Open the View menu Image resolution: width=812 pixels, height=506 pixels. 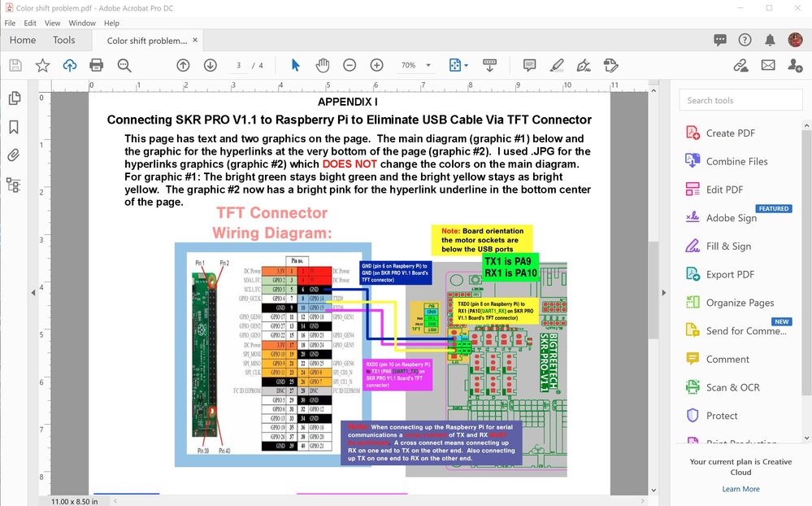point(52,23)
